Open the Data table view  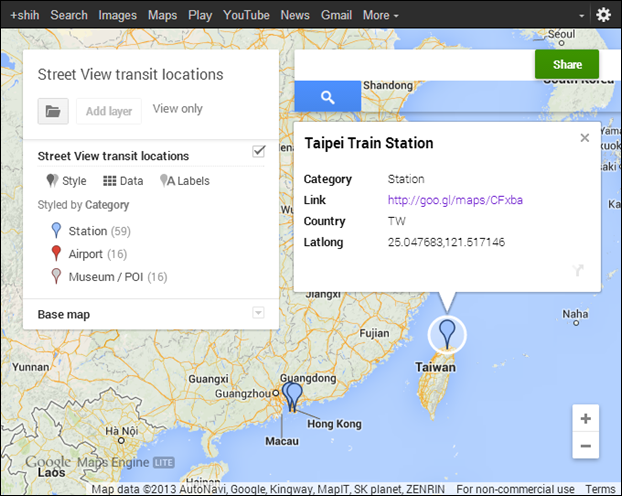tap(123, 181)
